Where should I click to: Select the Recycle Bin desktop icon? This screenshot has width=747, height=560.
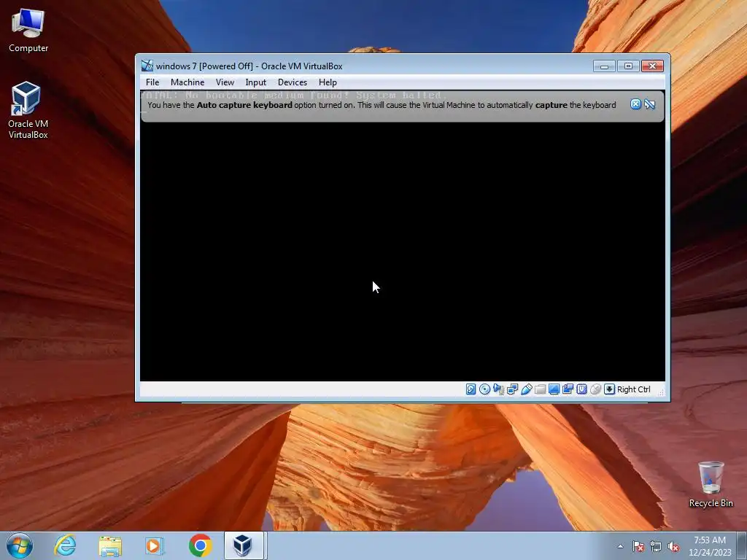711,484
